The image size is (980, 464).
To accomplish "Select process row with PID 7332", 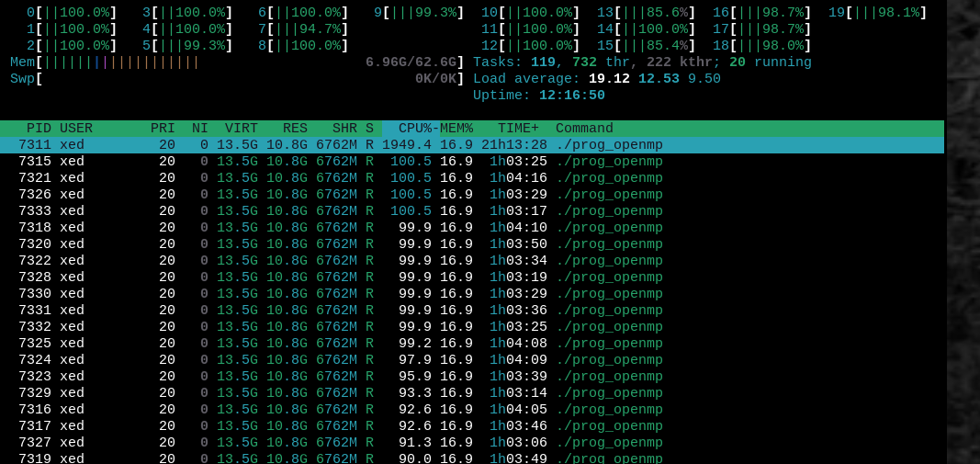I will [x=472, y=326].
